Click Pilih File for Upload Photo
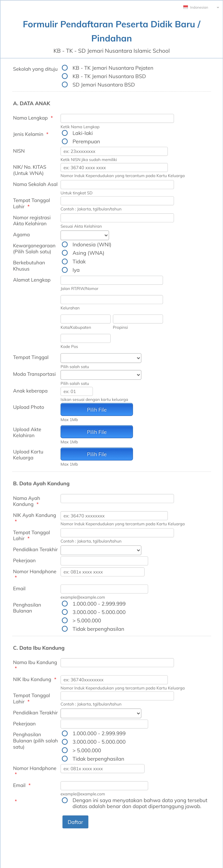The width and height of the screenshot is (223, 868). click(97, 409)
